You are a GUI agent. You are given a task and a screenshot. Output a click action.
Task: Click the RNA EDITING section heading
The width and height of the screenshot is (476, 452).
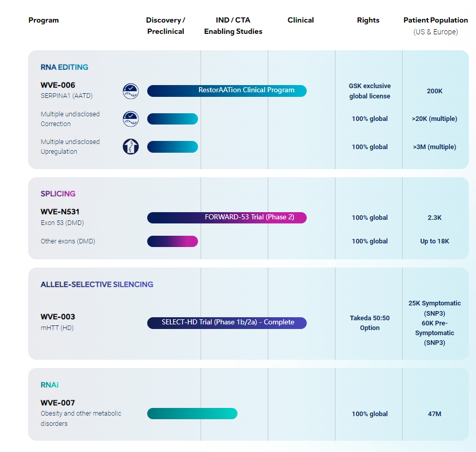click(x=65, y=67)
